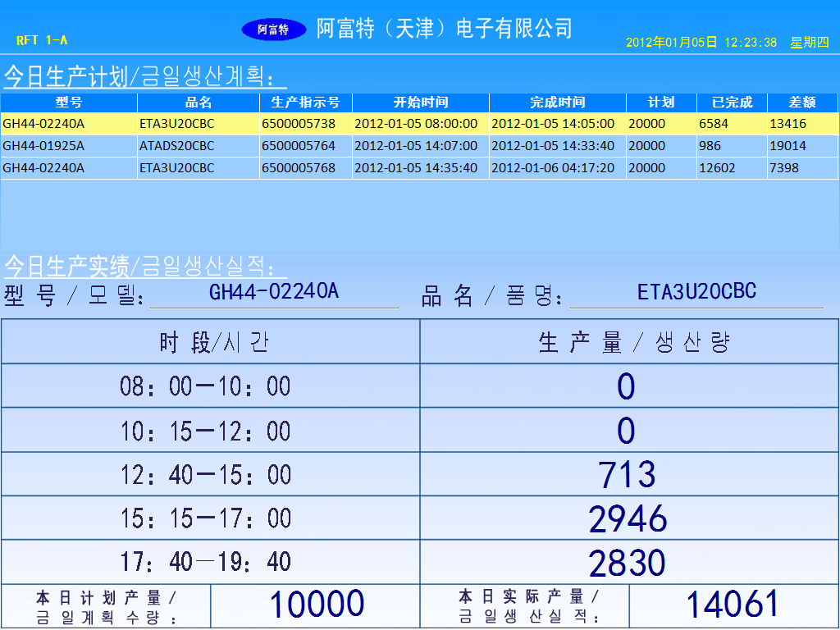Click the RFT 1-A line label
This screenshot has width=840, height=630.
pos(42,40)
